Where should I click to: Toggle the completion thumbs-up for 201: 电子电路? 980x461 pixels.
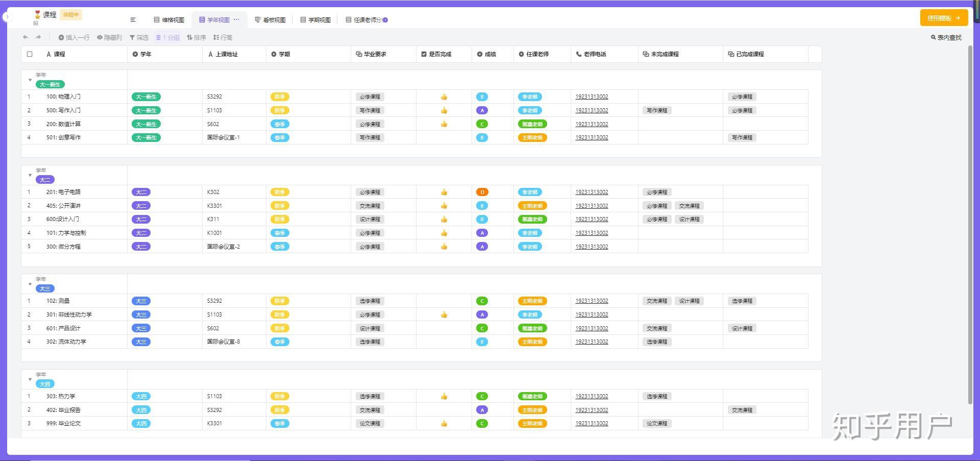(x=444, y=192)
